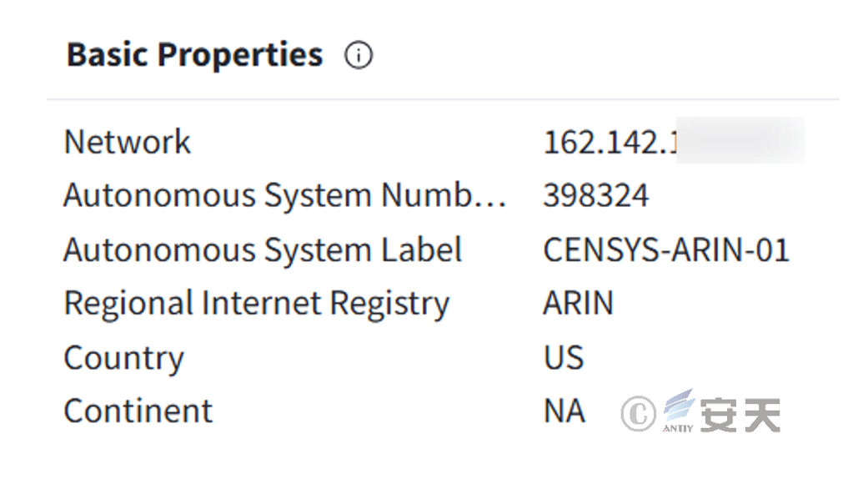Click the divider line under the heading
Viewport: 868px width, 489px height.
point(442,99)
